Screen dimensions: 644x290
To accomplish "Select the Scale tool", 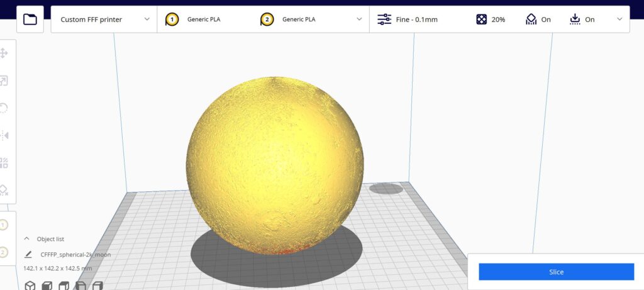I will pos(3,81).
